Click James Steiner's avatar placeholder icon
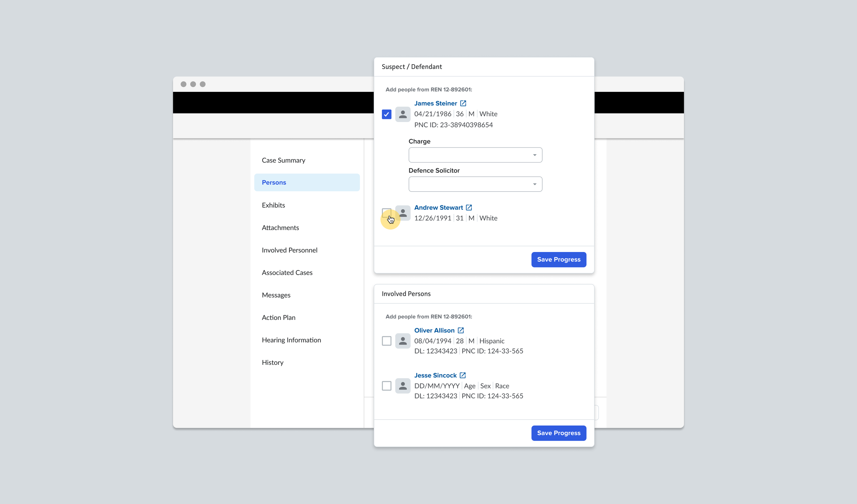The height and width of the screenshot is (504, 857). tap(403, 114)
